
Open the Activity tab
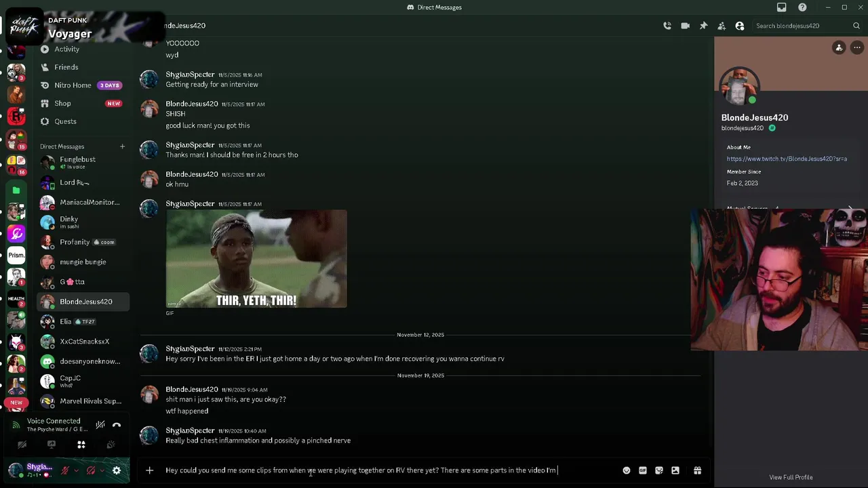click(x=83, y=49)
